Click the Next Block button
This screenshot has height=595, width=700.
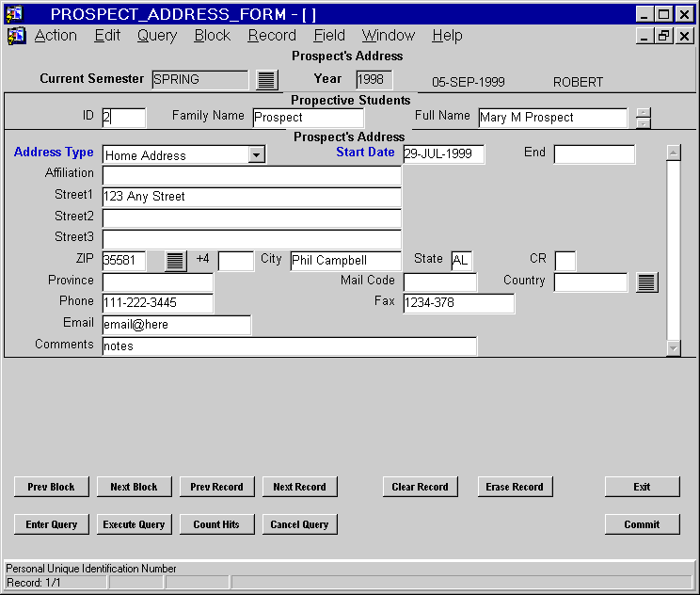[x=134, y=487]
